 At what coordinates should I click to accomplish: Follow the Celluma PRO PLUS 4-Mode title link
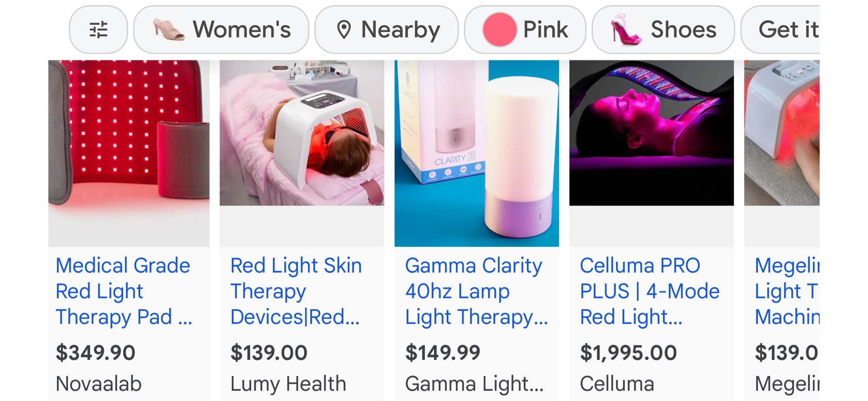649,291
